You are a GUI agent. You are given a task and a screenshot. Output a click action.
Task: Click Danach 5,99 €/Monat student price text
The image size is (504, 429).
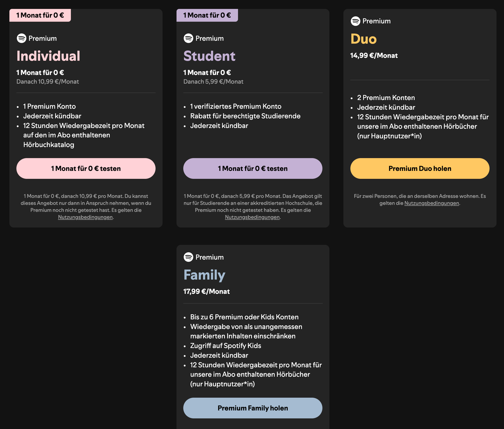pyautogui.click(x=213, y=81)
